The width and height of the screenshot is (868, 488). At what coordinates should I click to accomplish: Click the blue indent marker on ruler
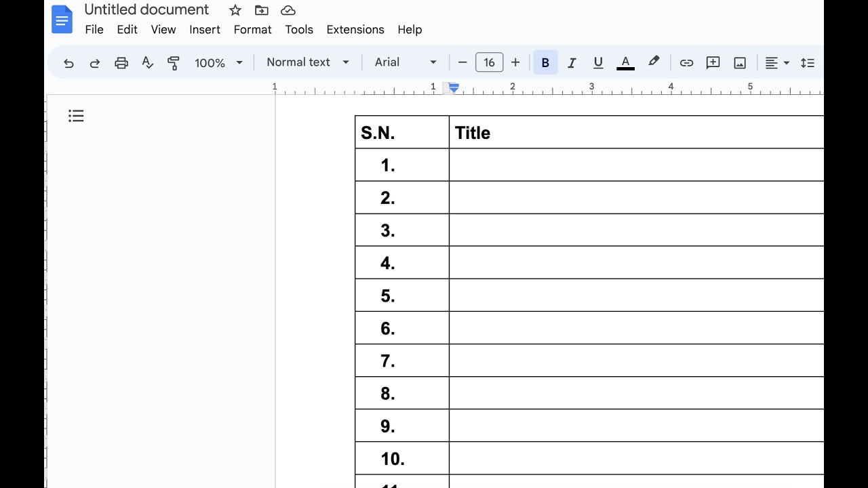454,88
